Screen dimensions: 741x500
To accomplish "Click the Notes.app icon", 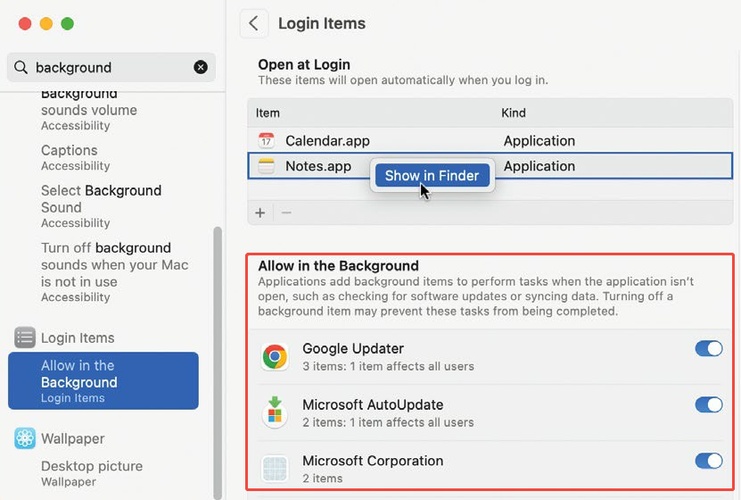I will [266, 166].
